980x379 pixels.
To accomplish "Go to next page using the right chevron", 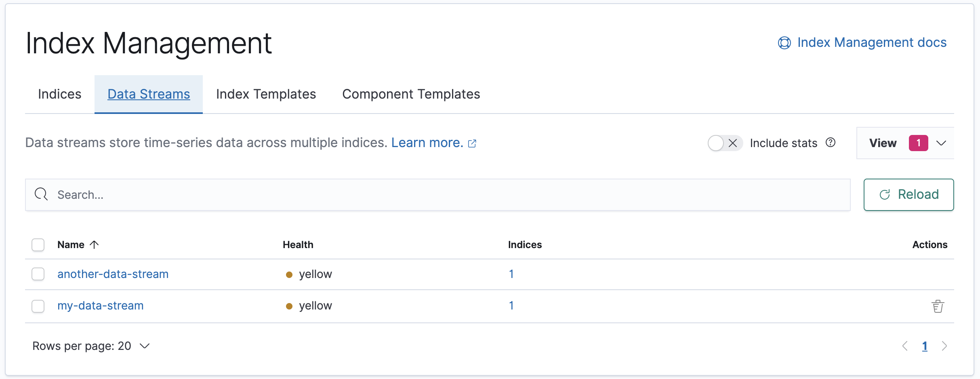I will (x=944, y=346).
